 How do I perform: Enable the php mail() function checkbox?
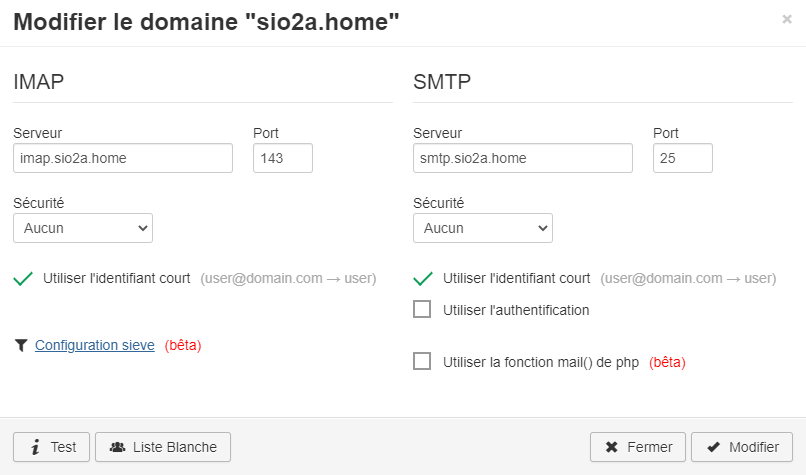click(x=422, y=361)
